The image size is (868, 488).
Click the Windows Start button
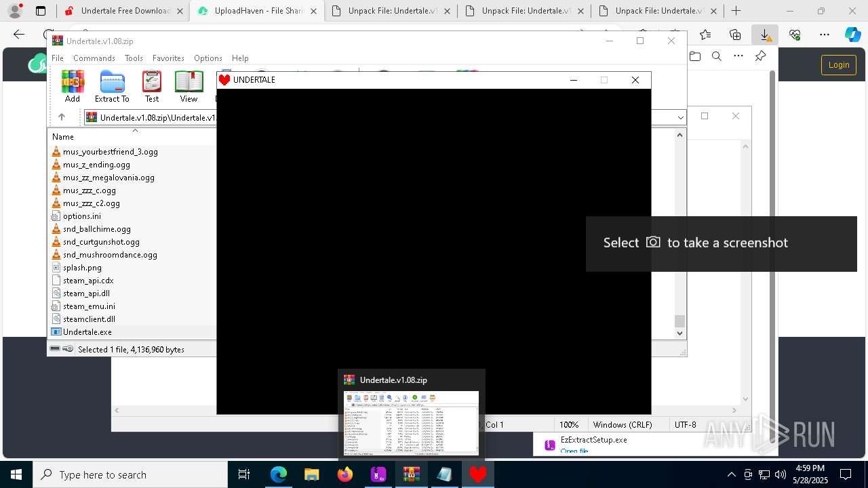tap(16, 474)
